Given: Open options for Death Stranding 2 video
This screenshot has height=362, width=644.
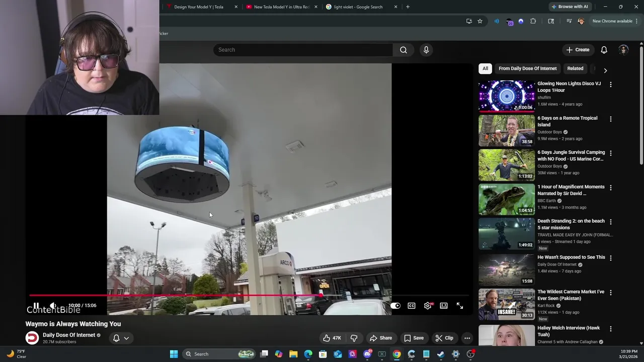Looking at the screenshot, I should click(x=611, y=222).
